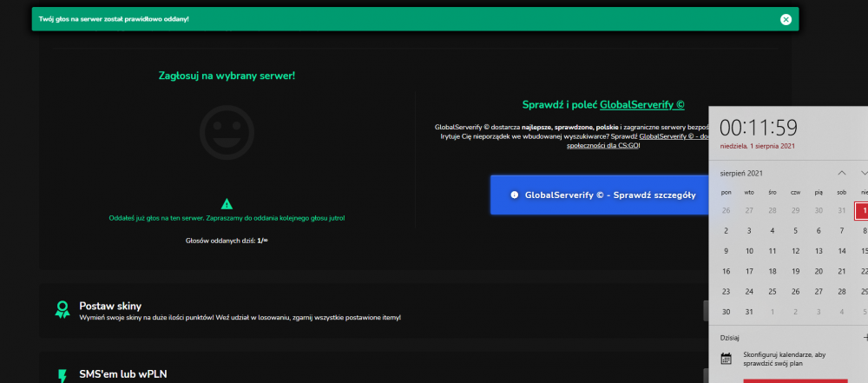
Task: Pick day 17 in the calendar
Action: (749, 272)
